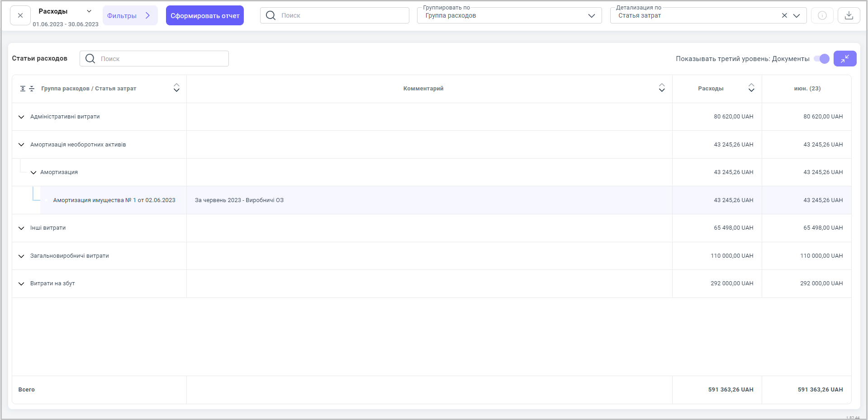Click the Сформировать отчет button

205,15
